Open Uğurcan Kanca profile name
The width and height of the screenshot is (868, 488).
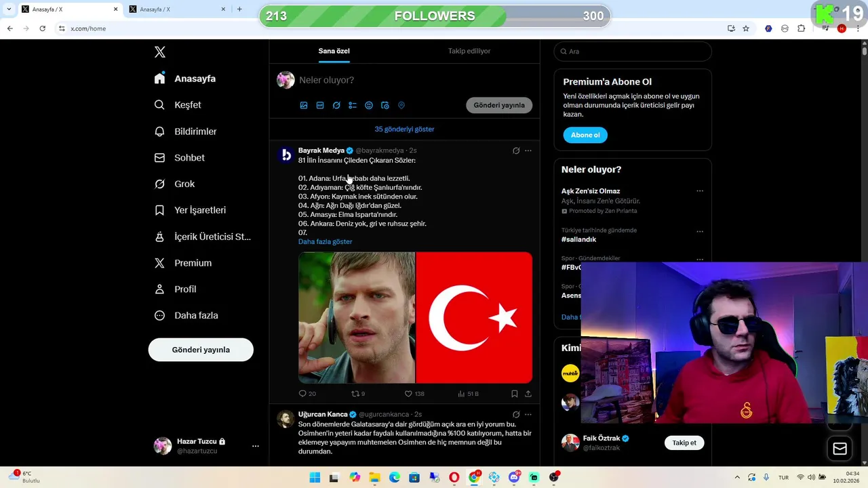[x=323, y=414]
